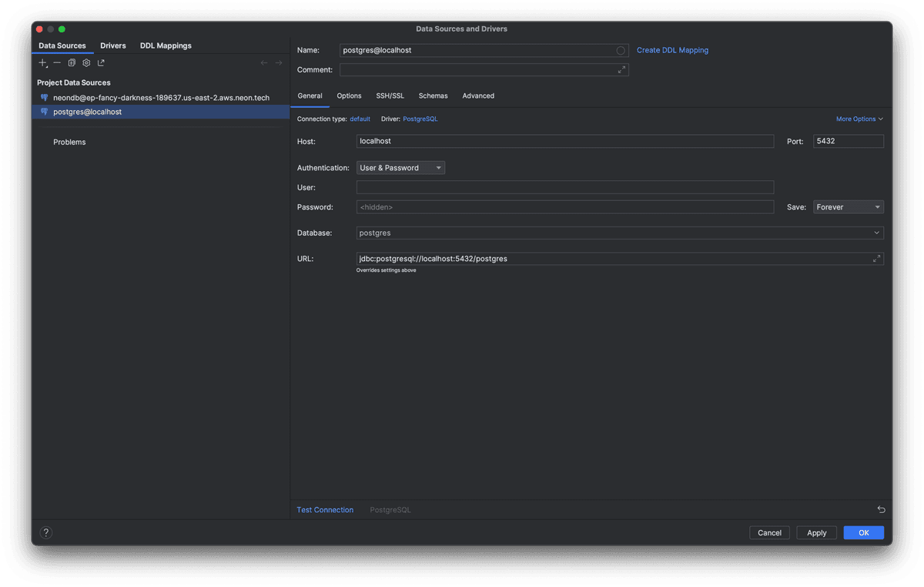Remove the selected data source via minus icon
The height and width of the screenshot is (587, 924).
pos(56,62)
